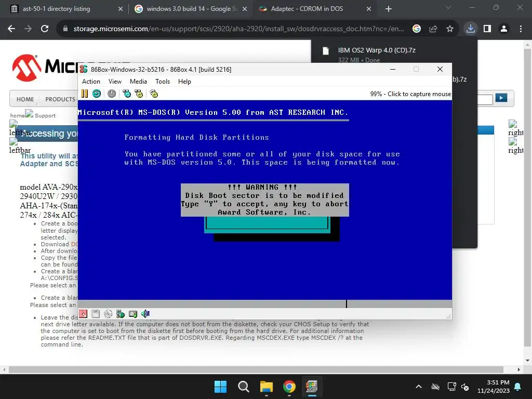Viewport: 532px width, 399px height.
Task: Hard reset the 86Box machine
Action: pos(97,94)
